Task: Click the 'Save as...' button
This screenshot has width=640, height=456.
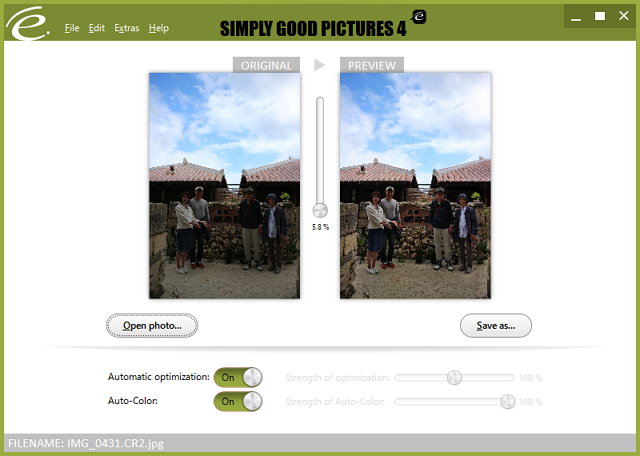Action: click(496, 326)
